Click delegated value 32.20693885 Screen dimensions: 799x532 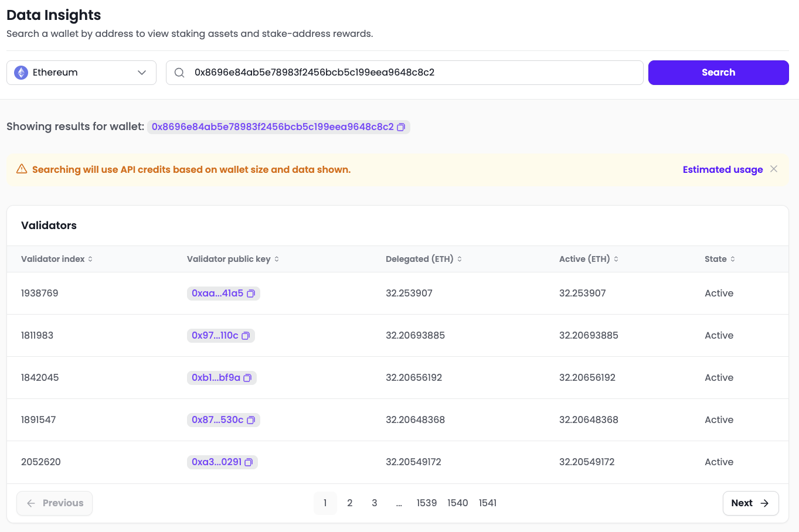coord(416,336)
